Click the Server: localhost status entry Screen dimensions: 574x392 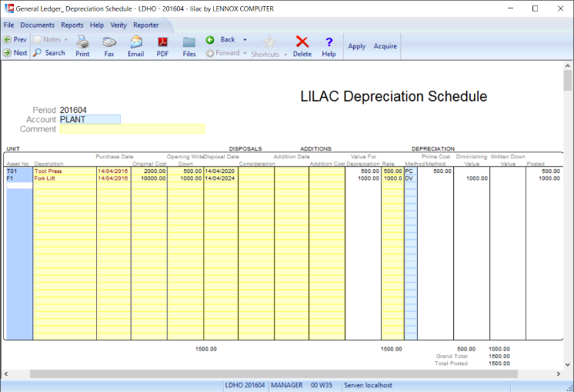coord(368,385)
